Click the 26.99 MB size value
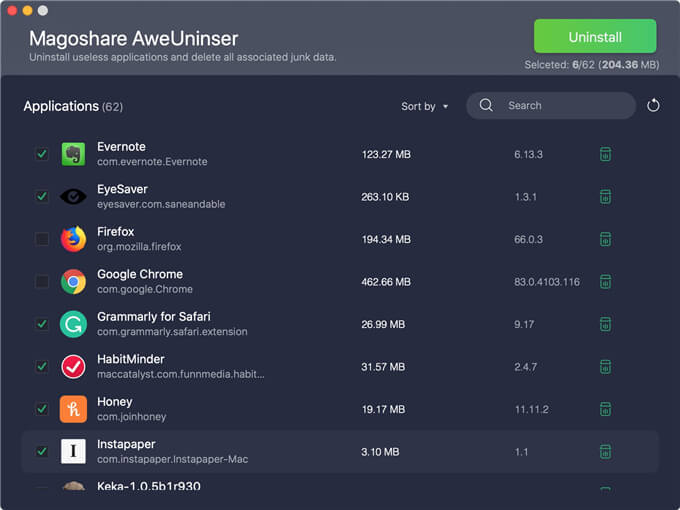 383,324
